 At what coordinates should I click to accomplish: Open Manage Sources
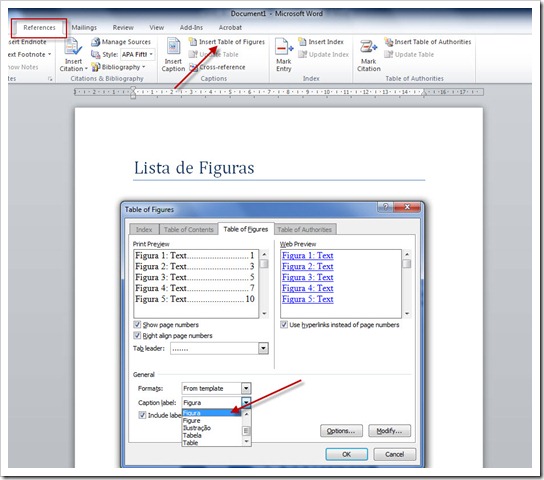click(x=121, y=42)
